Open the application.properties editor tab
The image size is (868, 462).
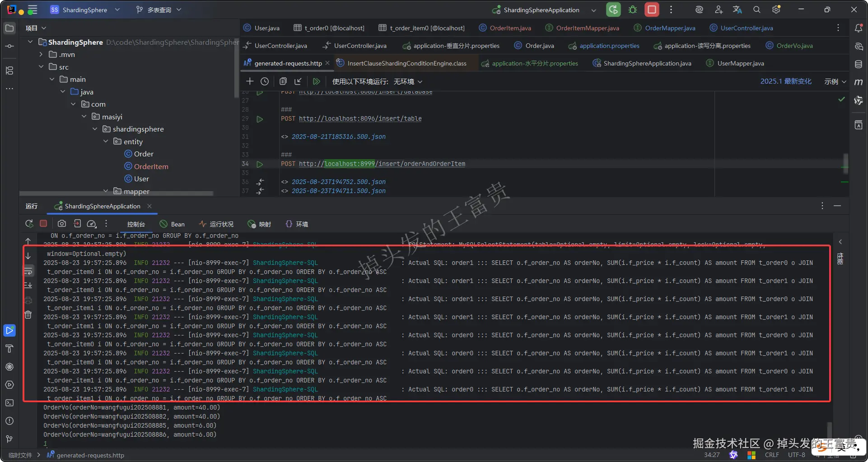(604, 46)
